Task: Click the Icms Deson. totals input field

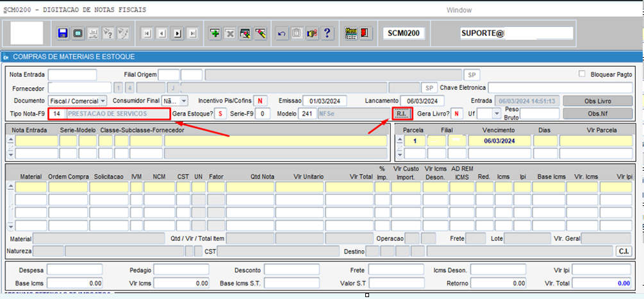Action: coord(498,269)
